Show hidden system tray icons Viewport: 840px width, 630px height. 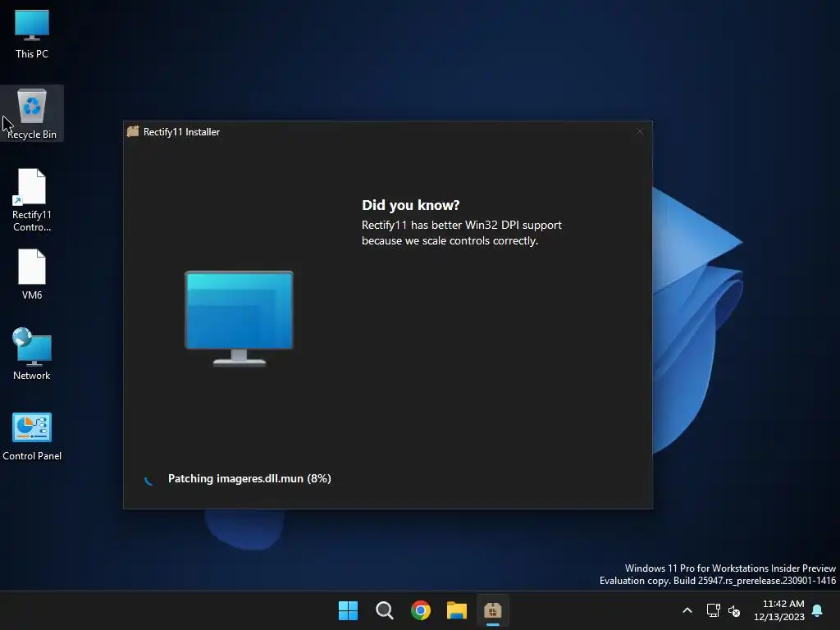(687, 610)
